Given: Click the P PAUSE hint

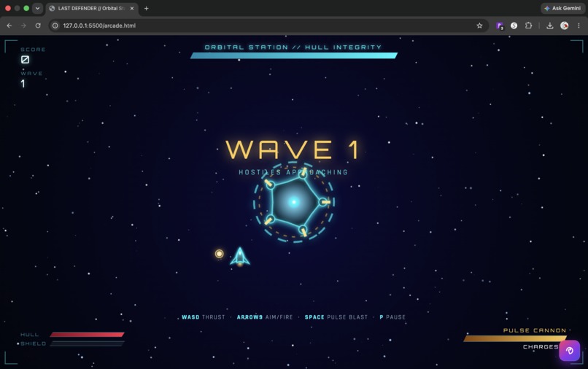Looking at the screenshot, I should pos(392,317).
